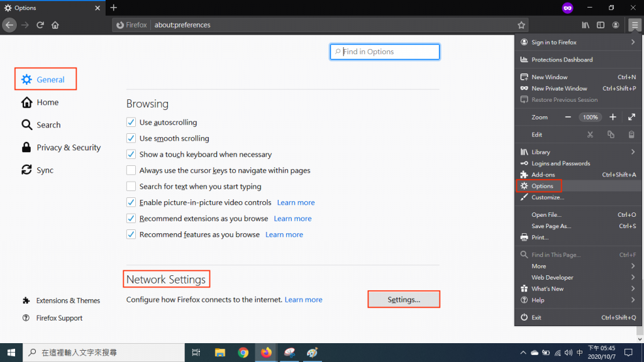Open a new tab with plus
The image size is (644, 362).
point(114,8)
